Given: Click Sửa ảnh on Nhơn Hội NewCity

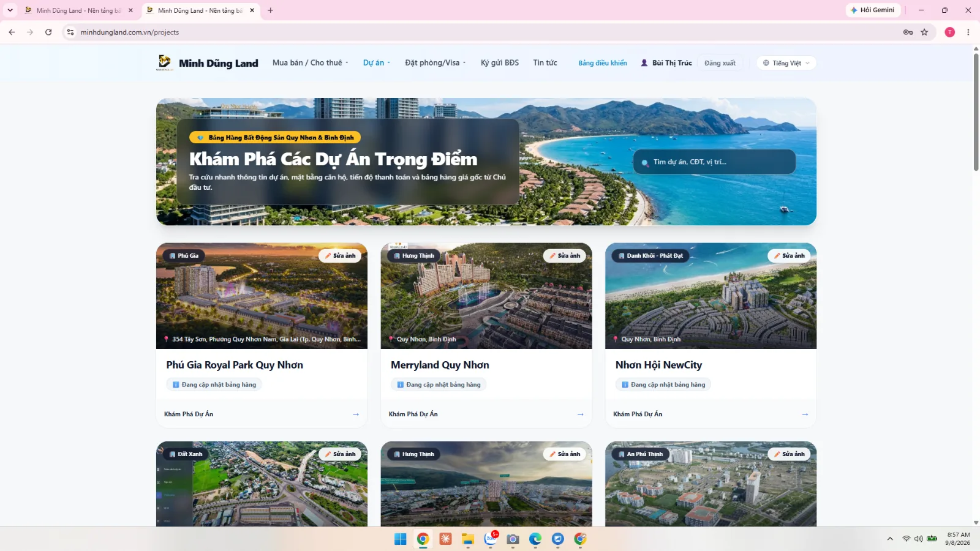Looking at the screenshot, I should [x=789, y=256].
